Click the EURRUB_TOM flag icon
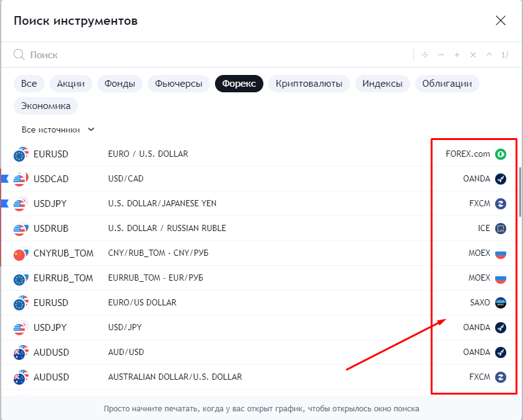The width and height of the screenshot is (523, 420). pos(20,278)
